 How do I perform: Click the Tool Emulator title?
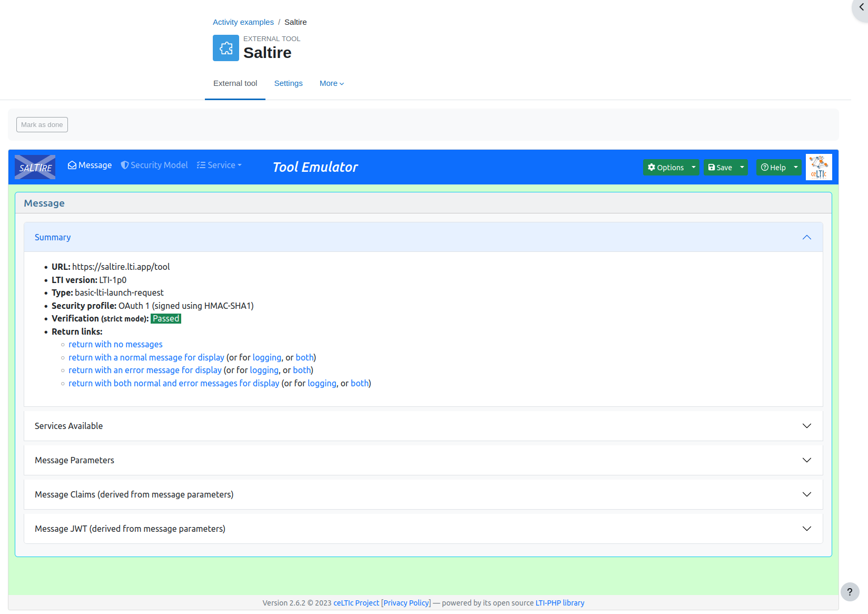pyautogui.click(x=315, y=167)
